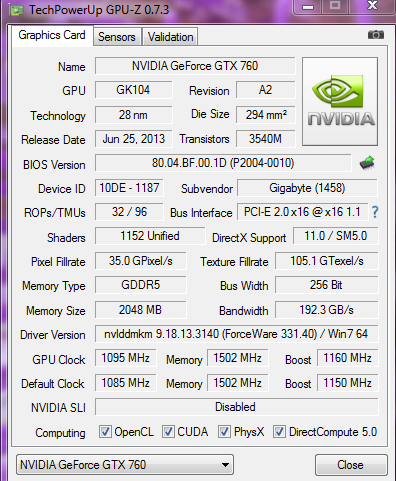Click the Shaders field 1152 Unified
396x481 pixels.
(x=150, y=236)
